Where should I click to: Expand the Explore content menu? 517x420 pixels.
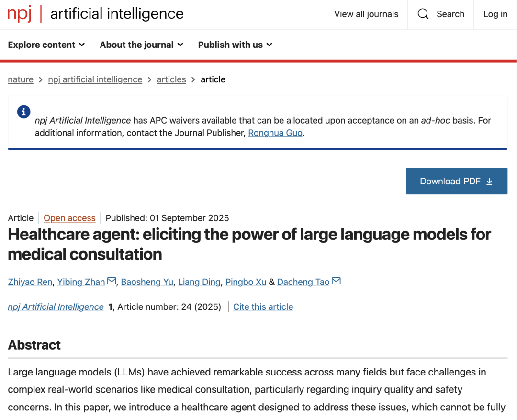(46, 45)
